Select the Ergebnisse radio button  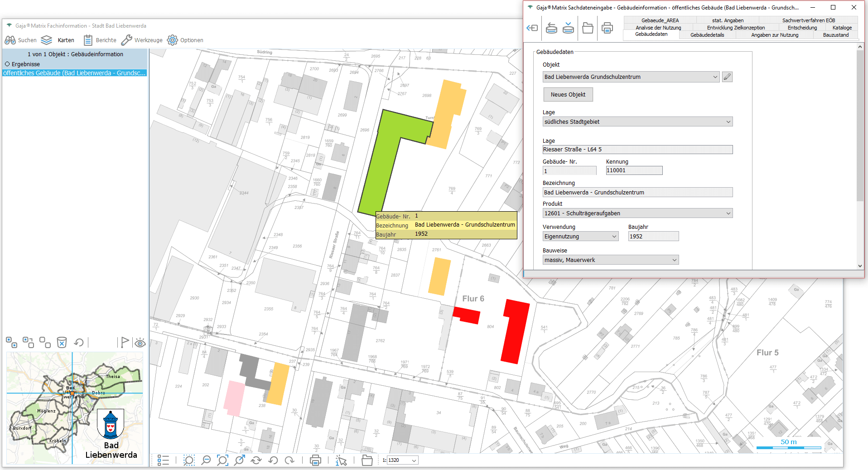(7, 64)
